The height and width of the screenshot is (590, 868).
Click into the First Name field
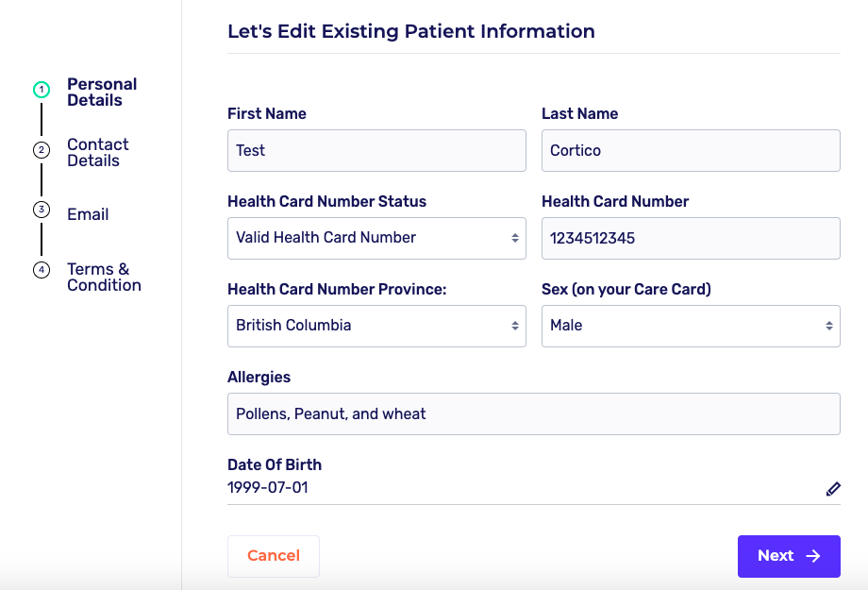point(376,151)
